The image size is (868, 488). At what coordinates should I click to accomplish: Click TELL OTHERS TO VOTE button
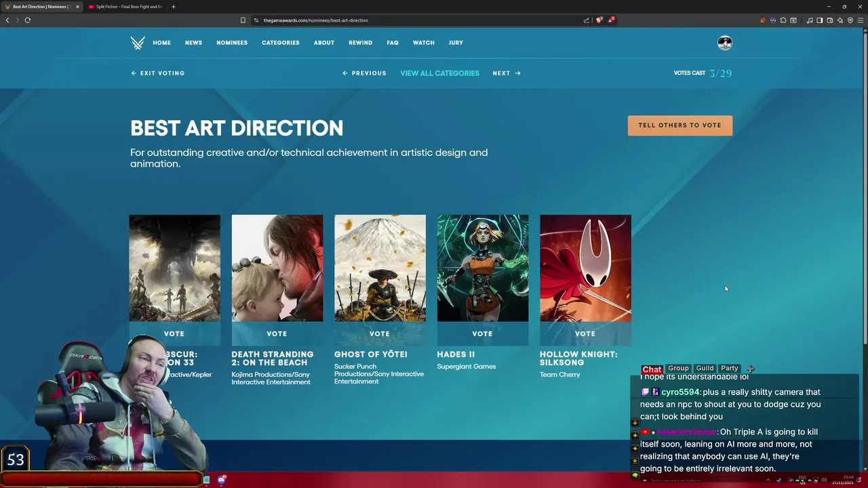pyautogui.click(x=679, y=125)
